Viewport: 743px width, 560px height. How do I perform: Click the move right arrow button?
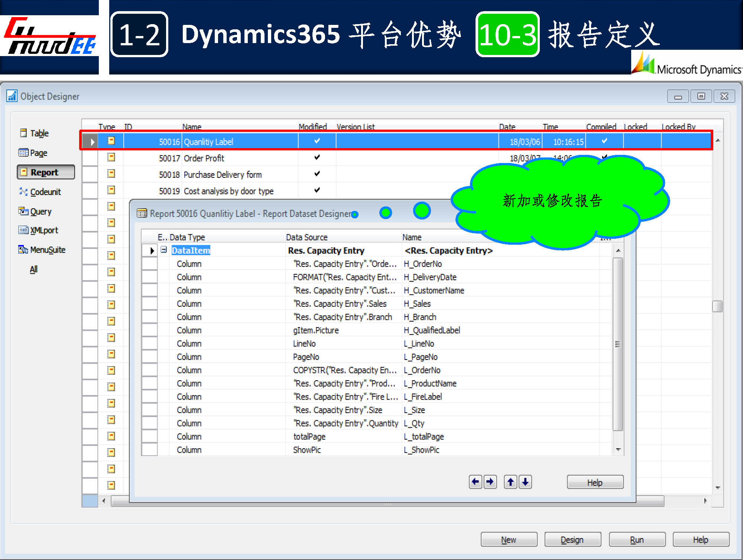(x=490, y=482)
